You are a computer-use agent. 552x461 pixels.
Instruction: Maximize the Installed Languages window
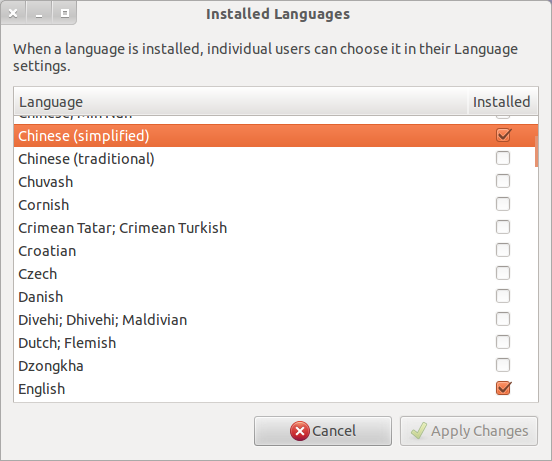tap(64, 13)
